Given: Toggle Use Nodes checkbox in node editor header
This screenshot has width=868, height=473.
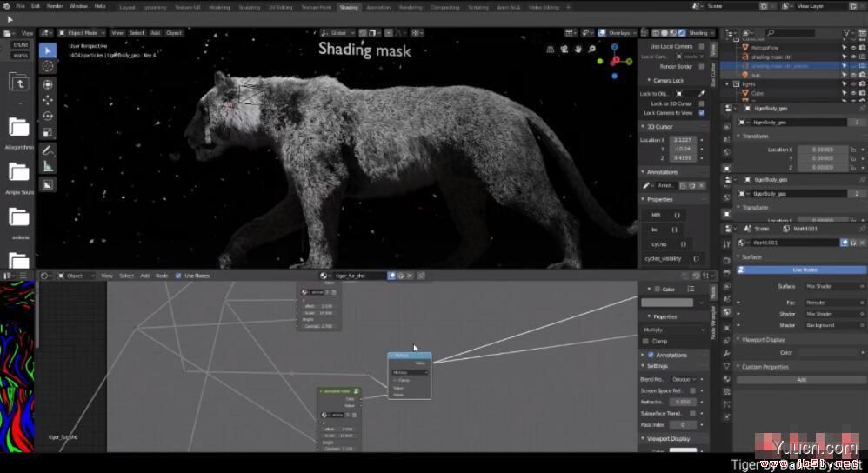Looking at the screenshot, I should click(x=178, y=276).
